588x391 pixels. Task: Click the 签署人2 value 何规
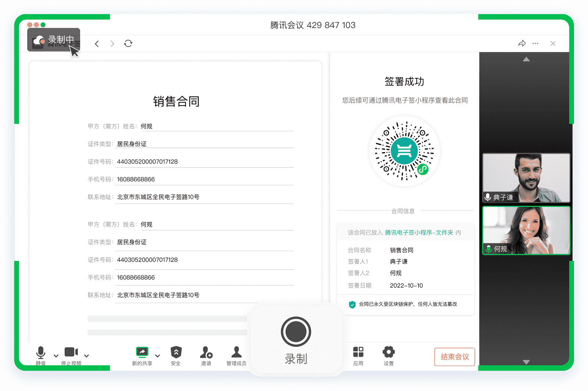pyautogui.click(x=396, y=273)
